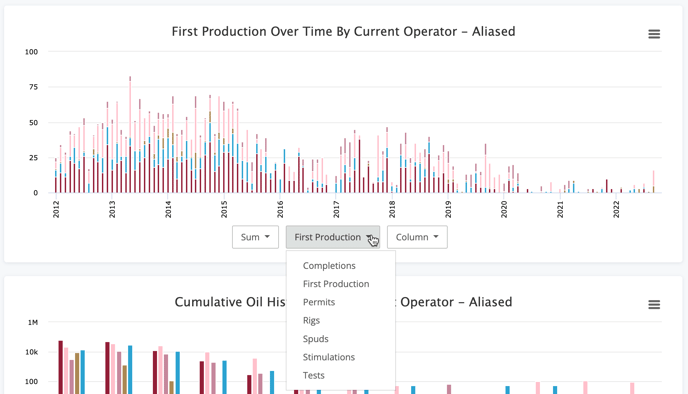
Task: Open First Production chart hamburger menu
Action: [x=654, y=34]
